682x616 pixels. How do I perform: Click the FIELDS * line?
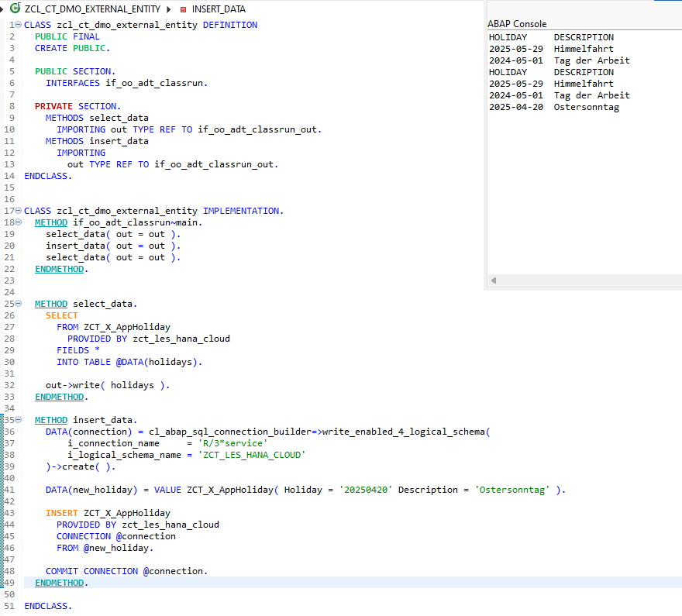[x=78, y=350]
